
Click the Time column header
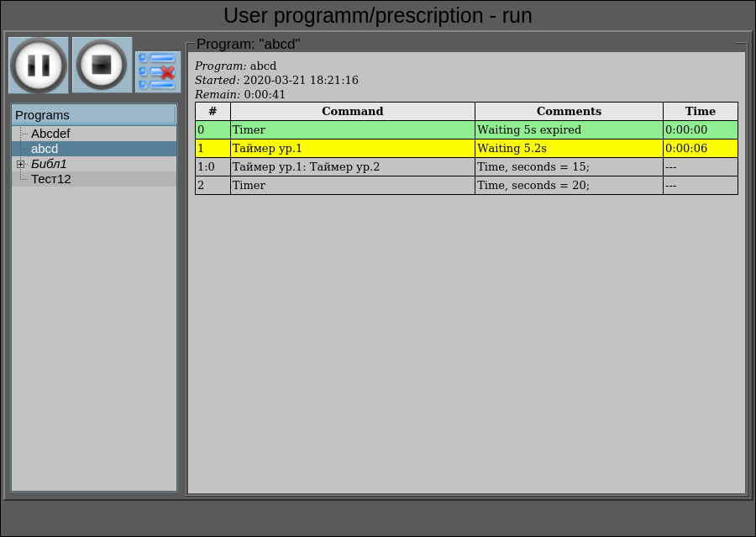coord(700,111)
